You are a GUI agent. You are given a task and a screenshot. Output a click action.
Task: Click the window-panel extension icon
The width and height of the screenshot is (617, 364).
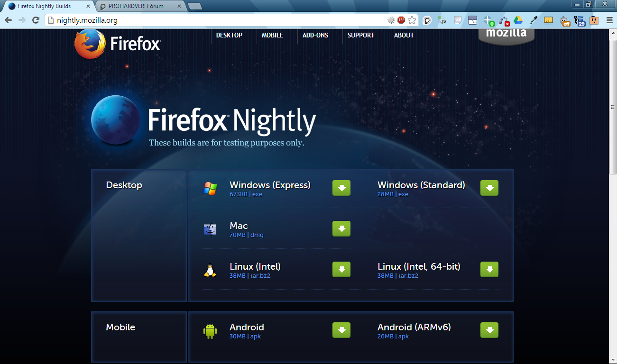472,20
